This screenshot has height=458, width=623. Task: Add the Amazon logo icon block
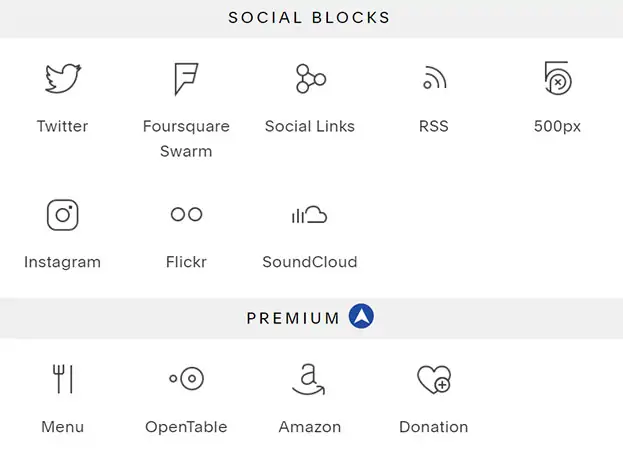(x=309, y=379)
